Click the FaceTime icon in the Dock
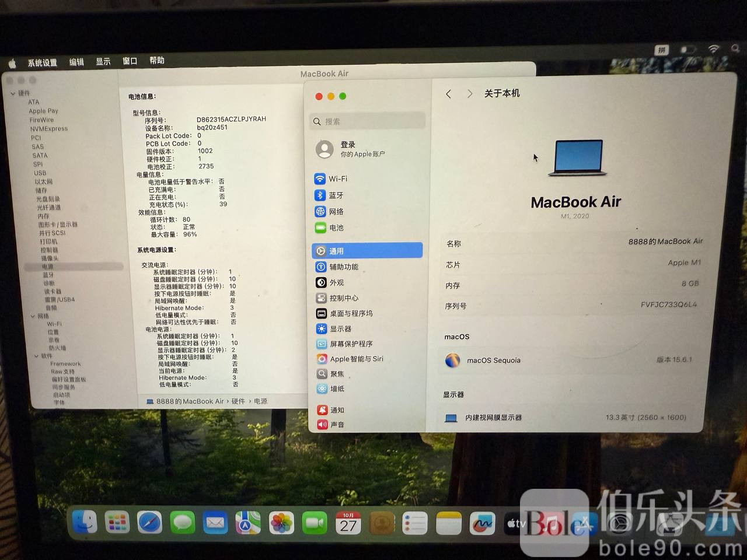Image resolution: width=747 pixels, height=560 pixels. pyautogui.click(x=315, y=523)
